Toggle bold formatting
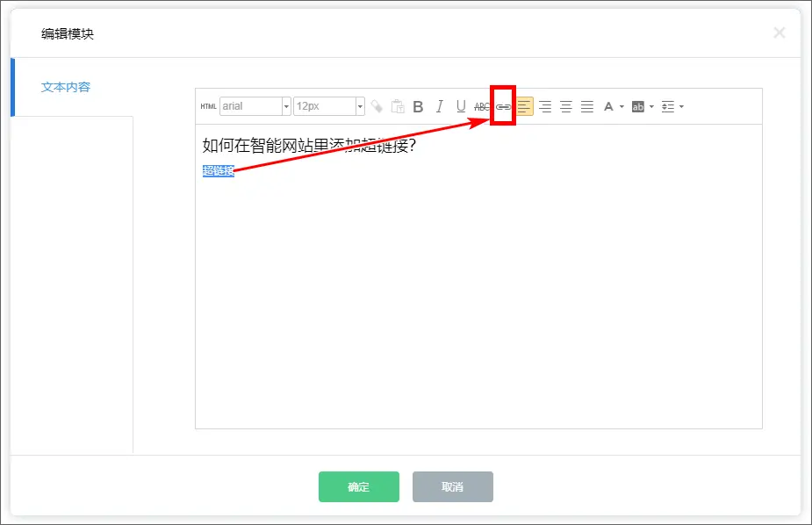Screen dimensions: 812x525 418,106
